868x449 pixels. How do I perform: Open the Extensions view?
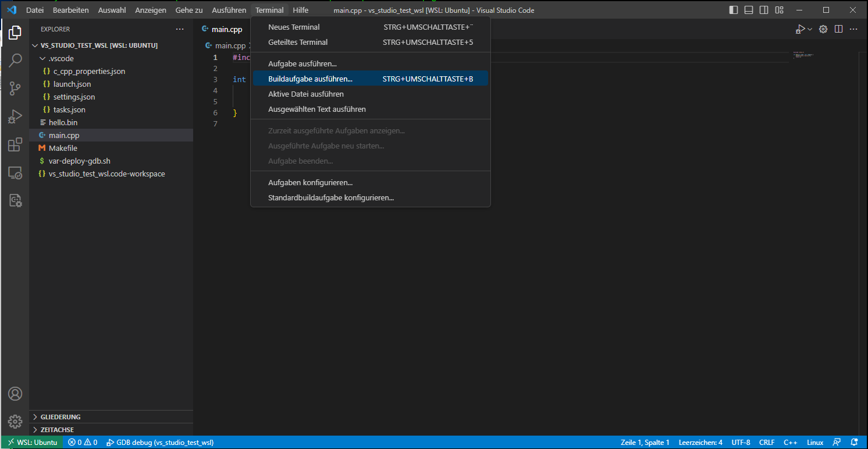pos(15,144)
